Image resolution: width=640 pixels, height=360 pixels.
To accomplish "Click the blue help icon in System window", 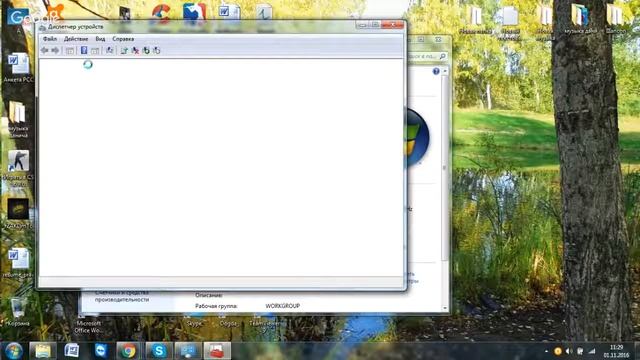I will click(x=436, y=71).
